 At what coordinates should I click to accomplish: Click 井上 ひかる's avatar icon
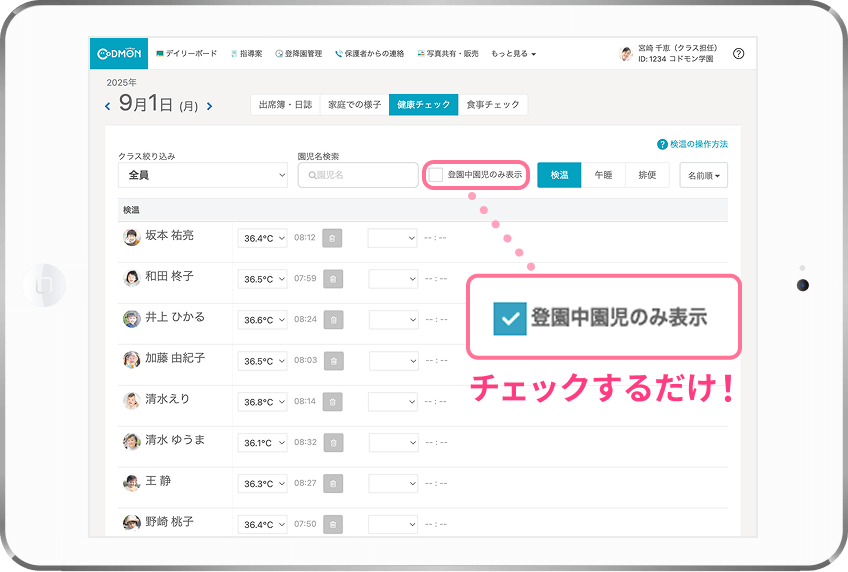pos(131,319)
